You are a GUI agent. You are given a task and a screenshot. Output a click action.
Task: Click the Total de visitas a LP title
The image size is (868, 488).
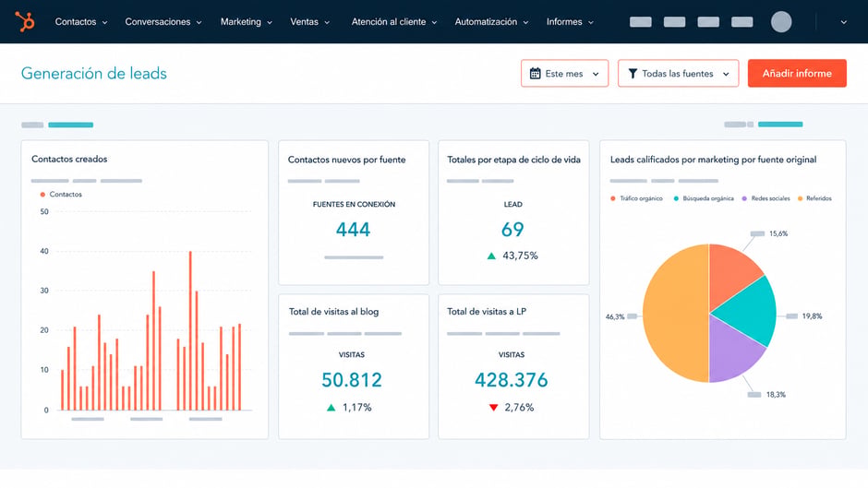pyautogui.click(x=487, y=312)
